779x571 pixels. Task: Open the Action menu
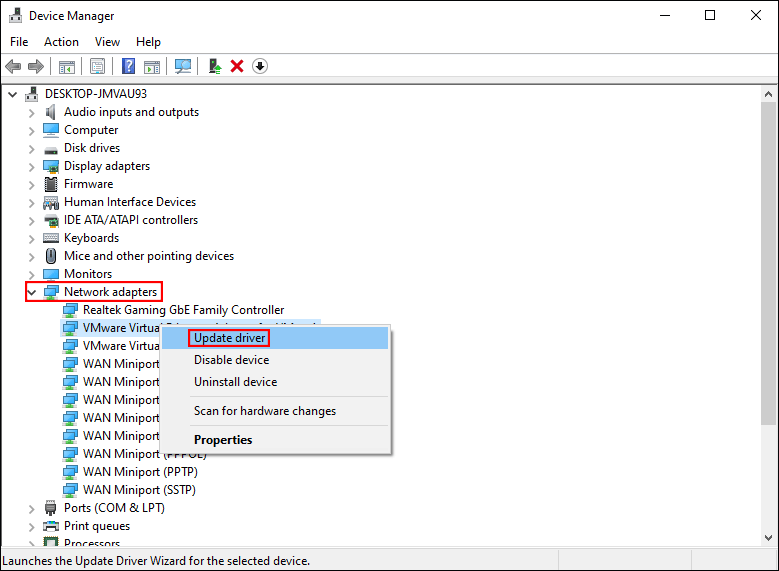click(61, 42)
